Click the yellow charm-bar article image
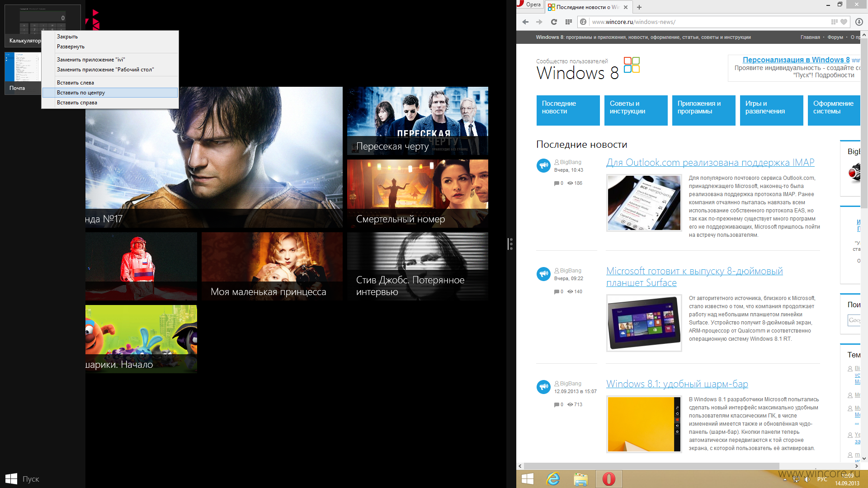 (644, 424)
